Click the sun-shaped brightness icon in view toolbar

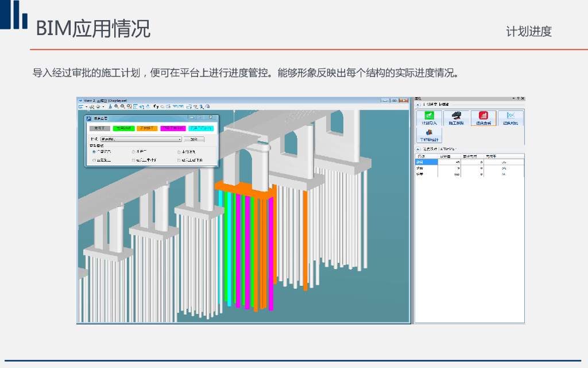98,106
